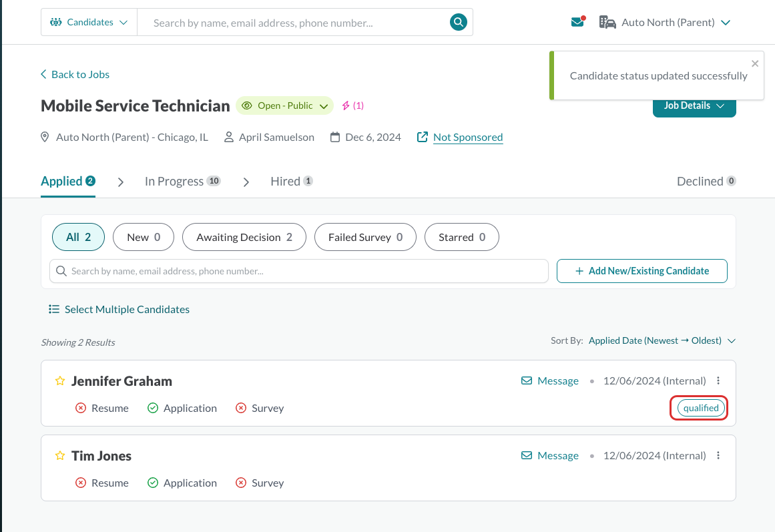This screenshot has width=775, height=532.
Task: Open Jennifer Graham's candidate profile
Action: pyautogui.click(x=121, y=380)
